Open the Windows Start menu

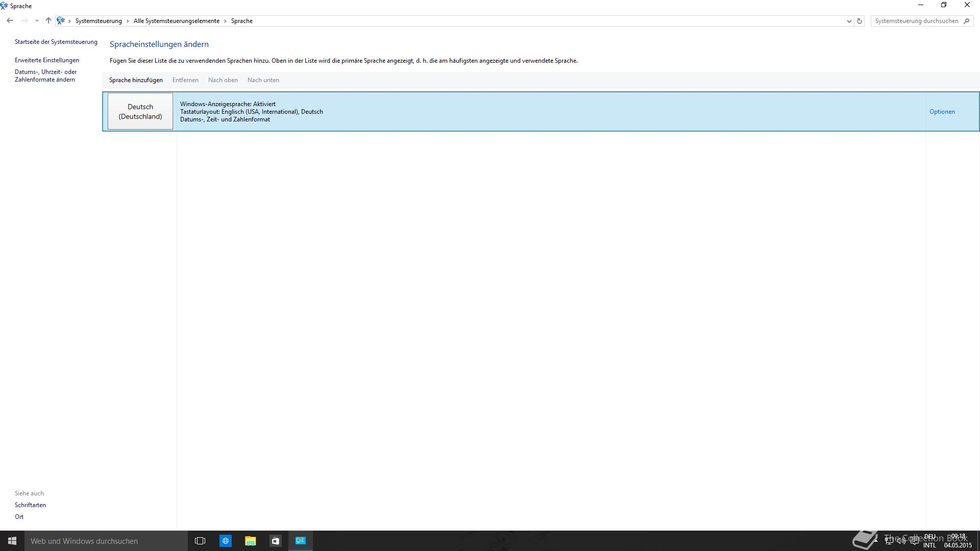point(12,541)
